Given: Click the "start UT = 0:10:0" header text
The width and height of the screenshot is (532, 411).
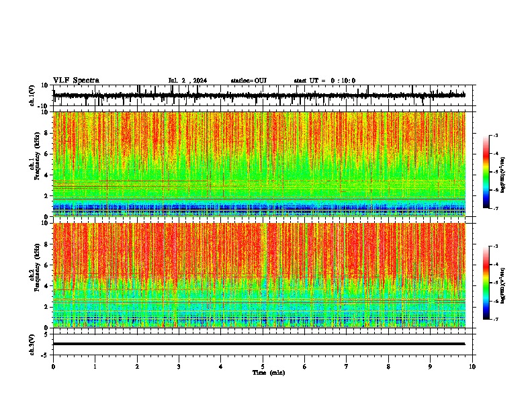Looking at the screenshot, I should (x=324, y=81).
